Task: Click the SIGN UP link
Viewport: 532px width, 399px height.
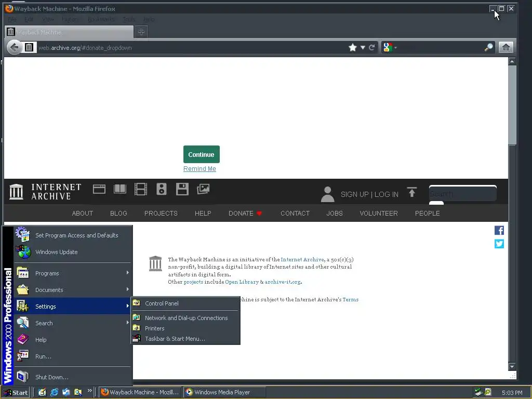Action: click(354, 194)
